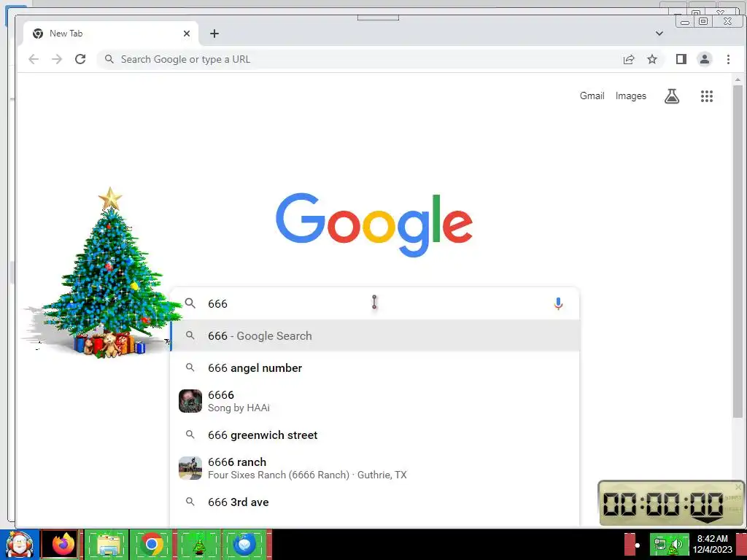Click the Google logo
Image resolution: width=747 pixels, height=560 pixels.
click(374, 225)
